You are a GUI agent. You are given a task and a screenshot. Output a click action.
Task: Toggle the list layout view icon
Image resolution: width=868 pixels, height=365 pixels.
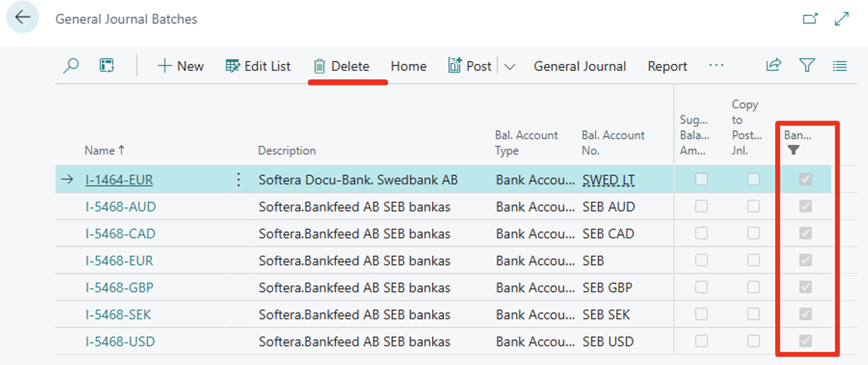point(840,66)
